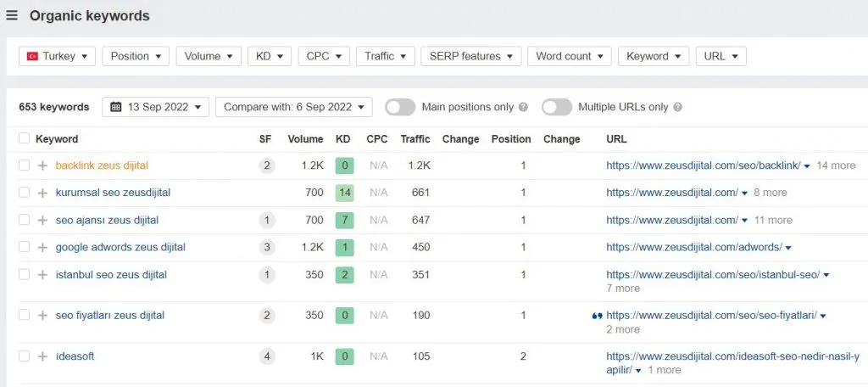Check the select-all checkbox in Keyword header
The image size is (868, 387).
[24, 138]
